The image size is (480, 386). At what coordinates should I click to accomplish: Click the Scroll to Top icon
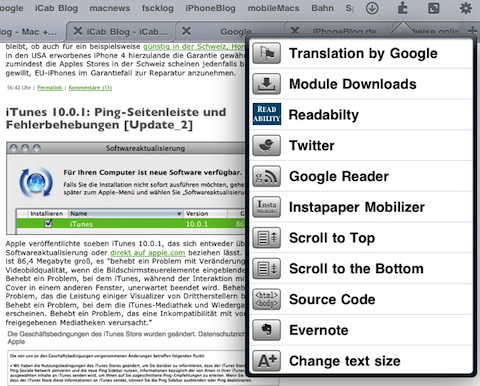click(x=266, y=238)
